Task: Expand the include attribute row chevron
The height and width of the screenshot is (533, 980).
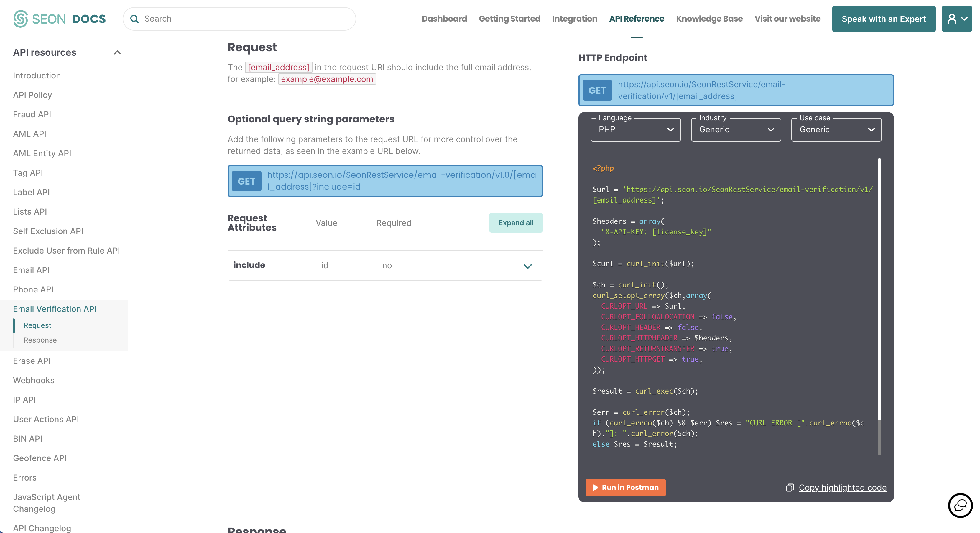Action: click(x=527, y=266)
